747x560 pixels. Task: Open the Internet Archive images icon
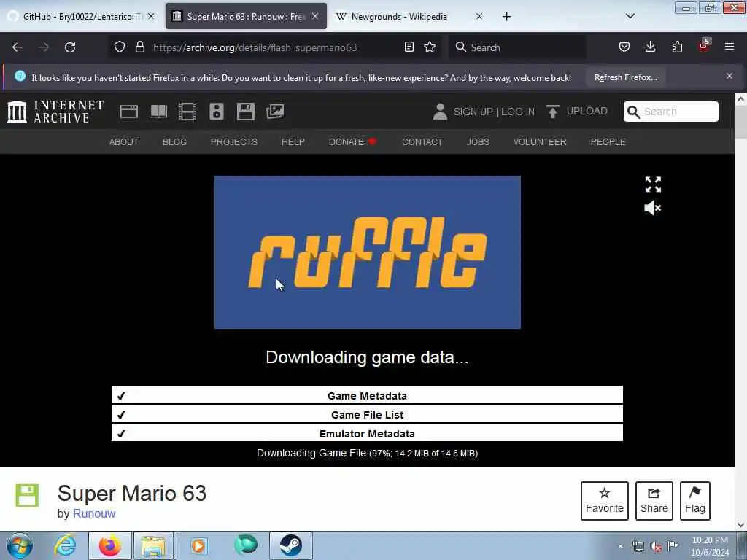point(275,112)
